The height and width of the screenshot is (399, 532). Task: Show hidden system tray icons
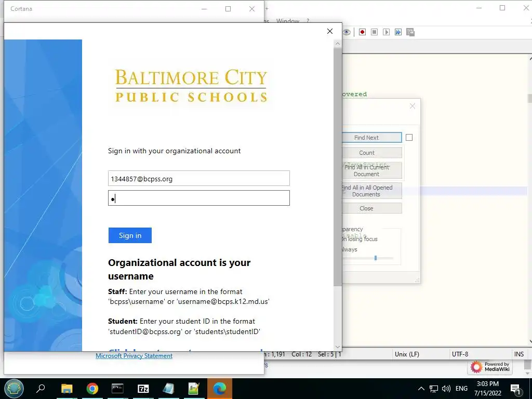(x=421, y=389)
